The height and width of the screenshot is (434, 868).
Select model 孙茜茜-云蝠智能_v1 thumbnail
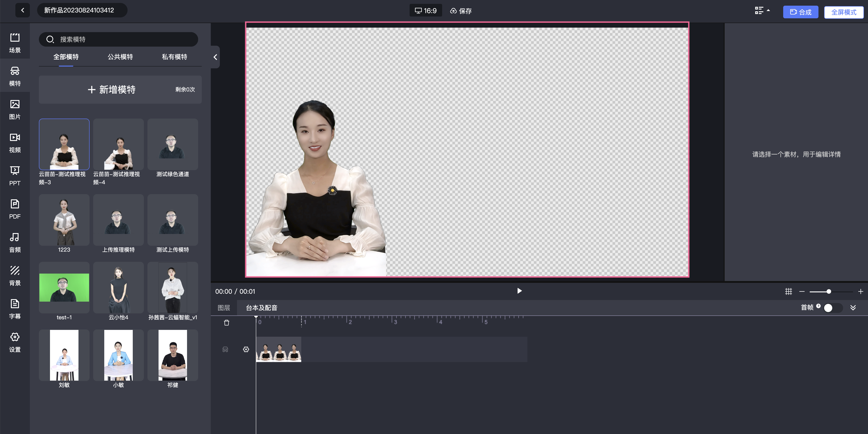173,288
